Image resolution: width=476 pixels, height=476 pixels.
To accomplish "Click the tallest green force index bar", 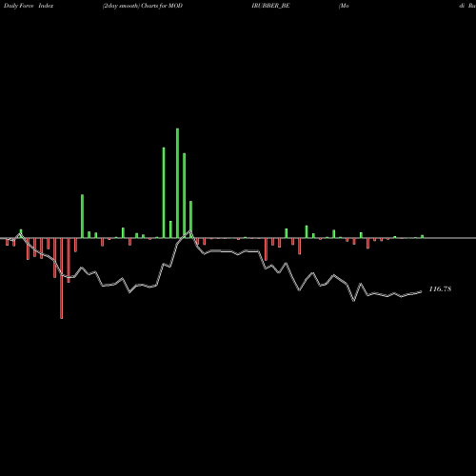I will tap(177, 183).
